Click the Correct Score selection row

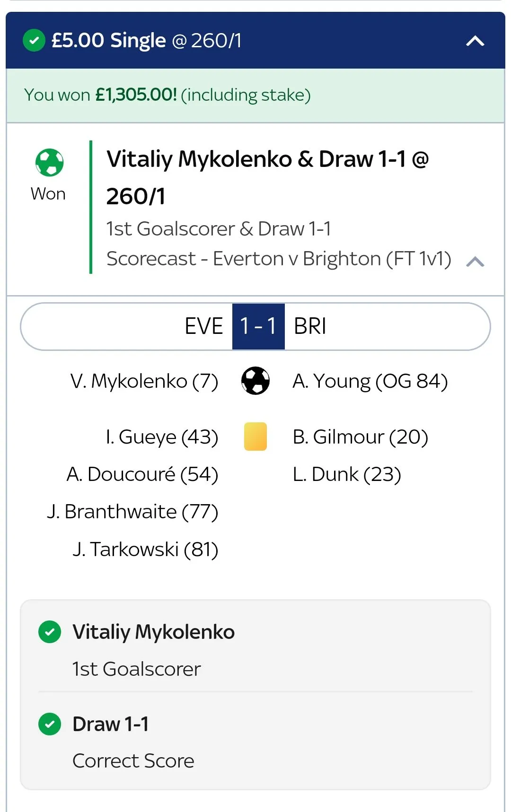[x=133, y=760]
